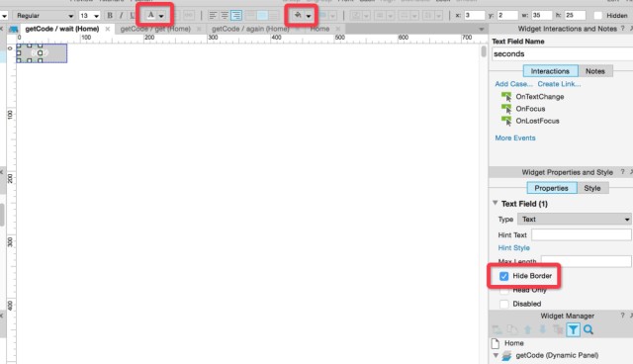Toggle underline formatting in toolbar

132,16
